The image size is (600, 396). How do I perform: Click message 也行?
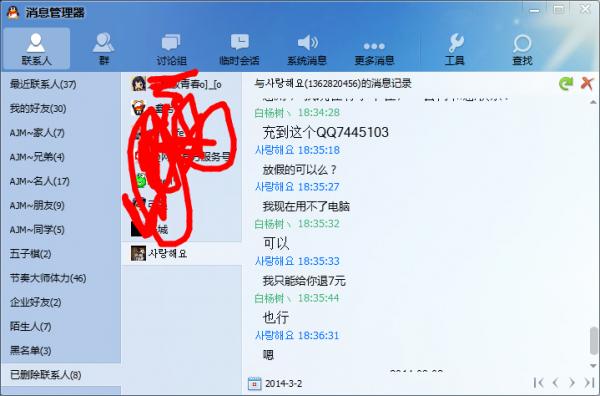pyautogui.click(x=276, y=318)
